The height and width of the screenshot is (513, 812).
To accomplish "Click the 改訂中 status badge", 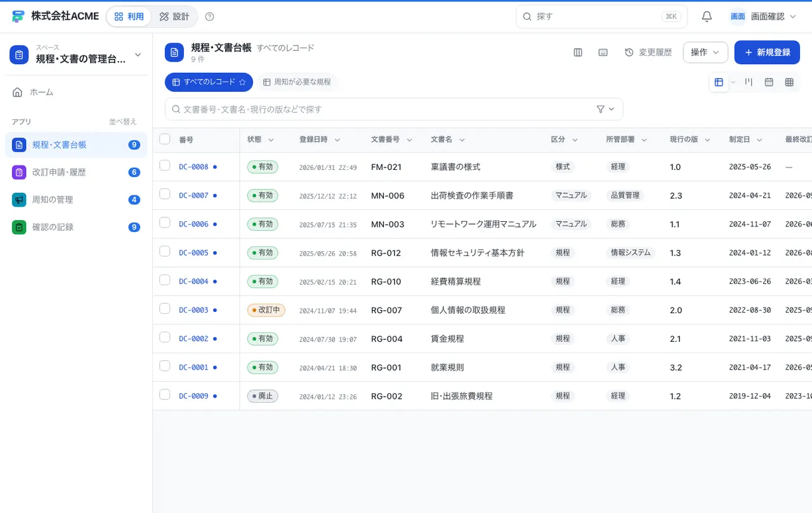I will (266, 310).
